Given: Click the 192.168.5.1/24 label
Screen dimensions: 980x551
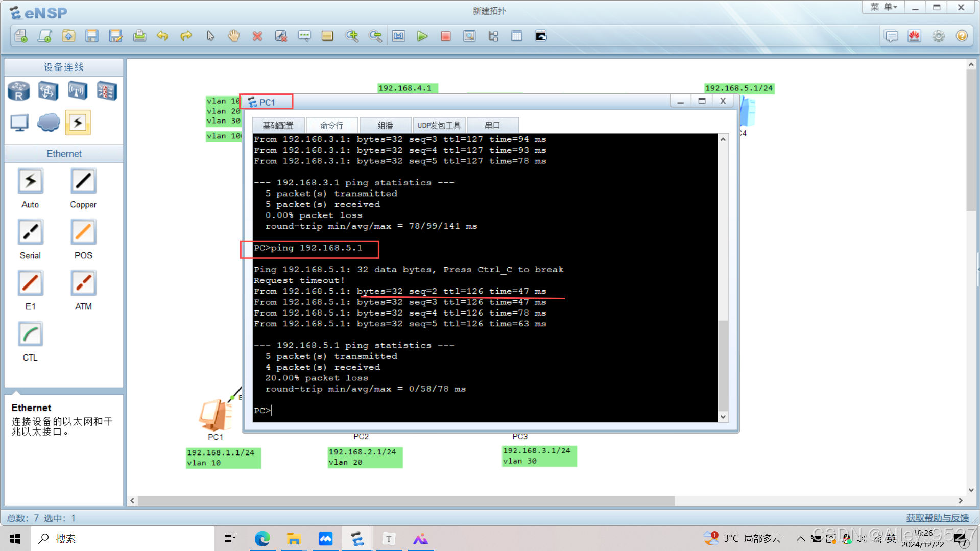Looking at the screenshot, I should tap(739, 88).
